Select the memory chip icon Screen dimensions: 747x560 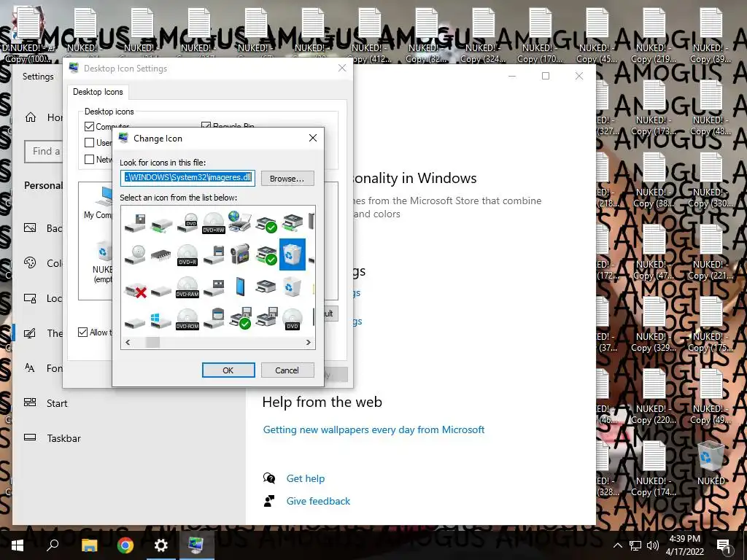[x=161, y=256]
